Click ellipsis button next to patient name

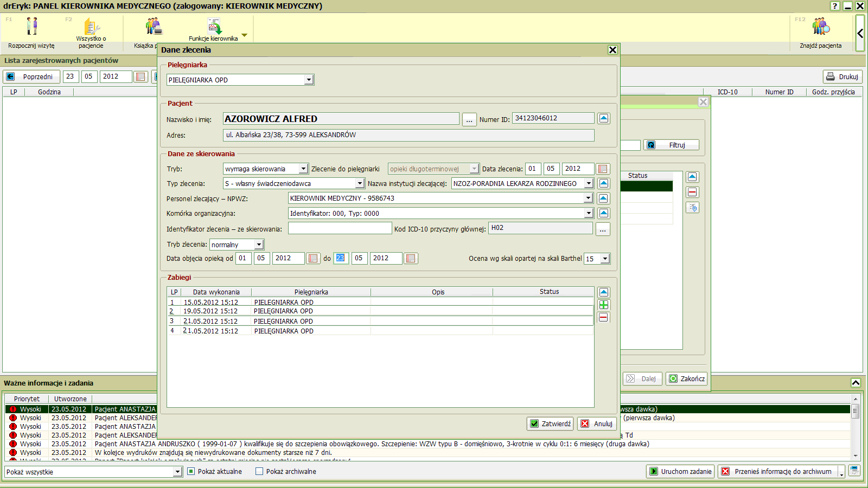coord(469,119)
